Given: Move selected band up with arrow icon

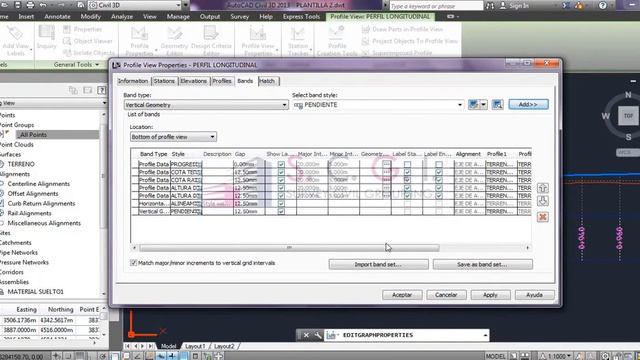Looking at the screenshot, I should (542, 188).
